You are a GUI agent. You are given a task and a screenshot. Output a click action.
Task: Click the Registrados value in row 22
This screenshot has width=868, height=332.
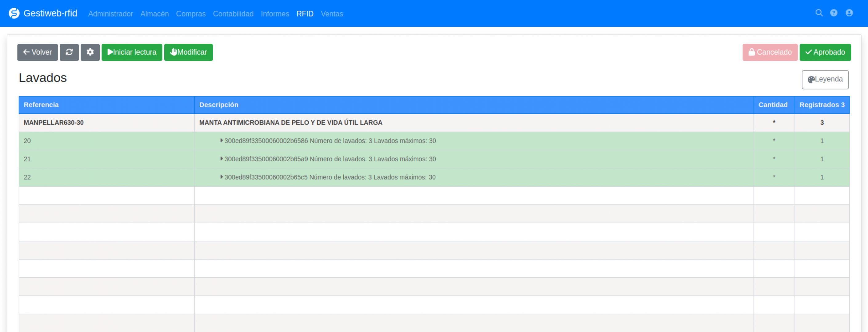click(x=822, y=177)
